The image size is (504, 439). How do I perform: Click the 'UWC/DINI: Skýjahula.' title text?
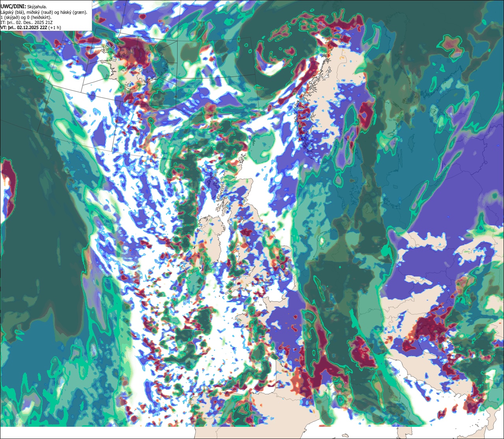click(x=24, y=7)
